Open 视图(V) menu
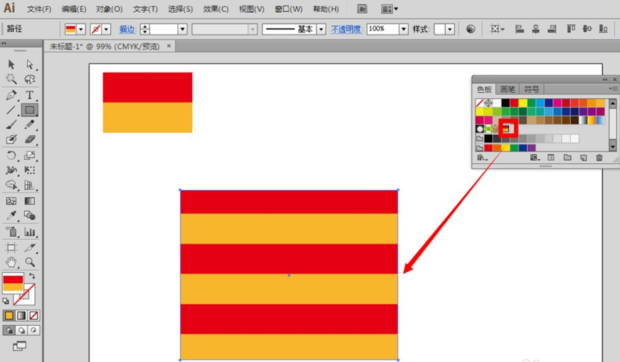The height and width of the screenshot is (362, 620). pos(251,9)
